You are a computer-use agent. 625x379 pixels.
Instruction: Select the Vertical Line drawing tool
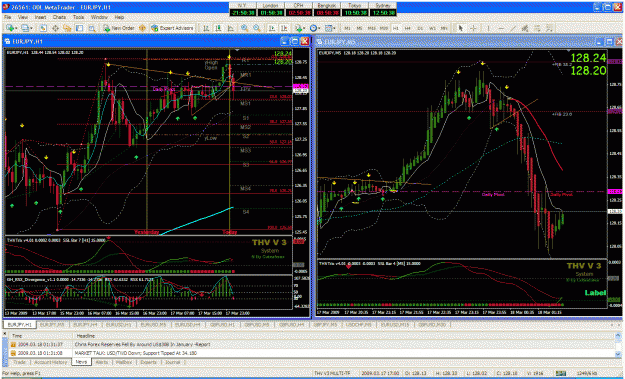click(x=489, y=28)
